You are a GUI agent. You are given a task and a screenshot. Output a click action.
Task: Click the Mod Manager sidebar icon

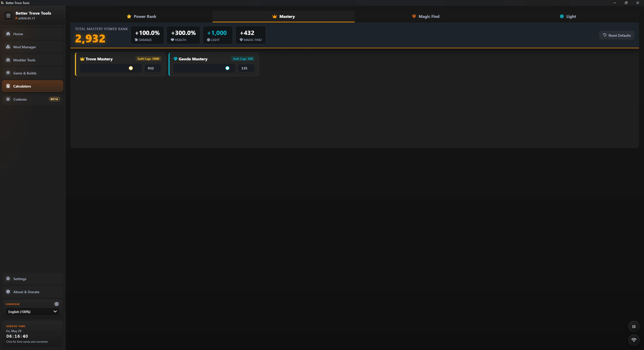[x=8, y=47]
